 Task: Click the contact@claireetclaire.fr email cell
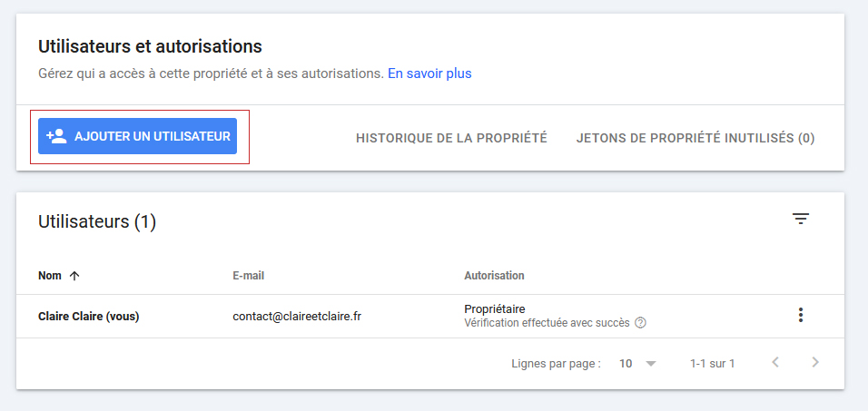click(x=298, y=317)
